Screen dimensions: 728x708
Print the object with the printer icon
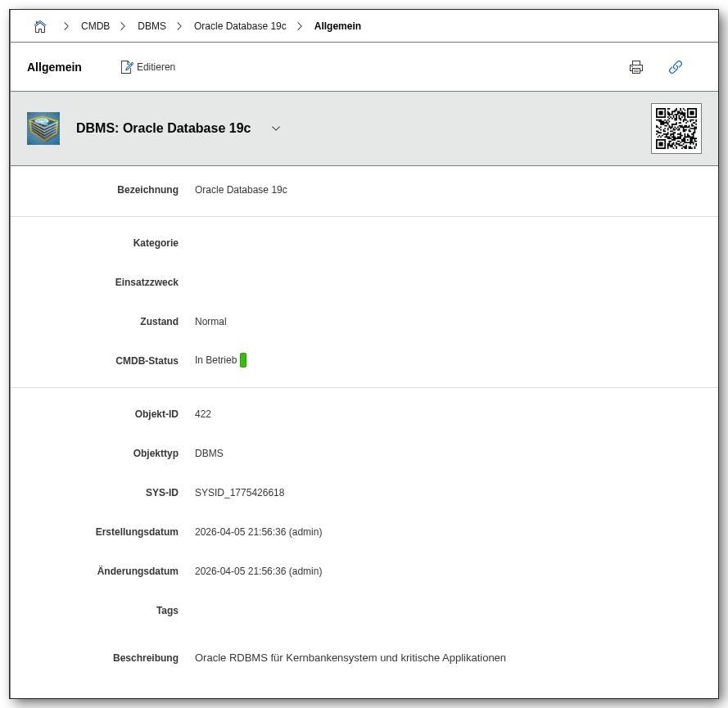point(636,67)
